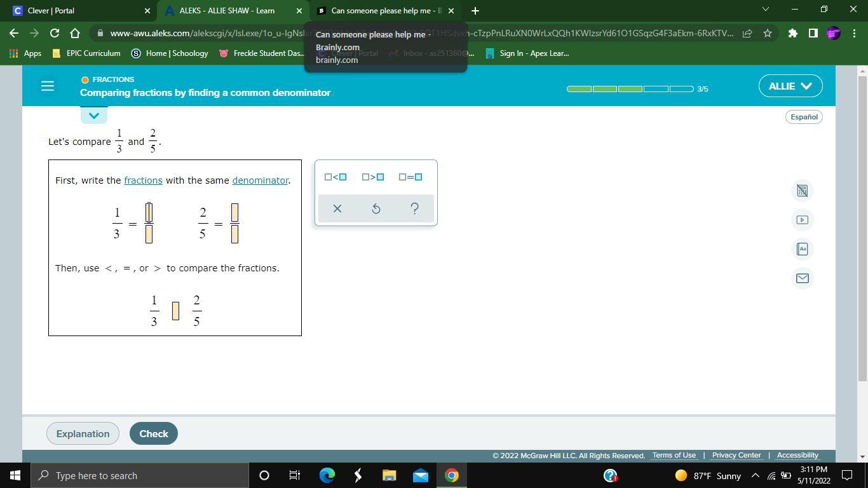Open the Explanation button

tap(83, 433)
